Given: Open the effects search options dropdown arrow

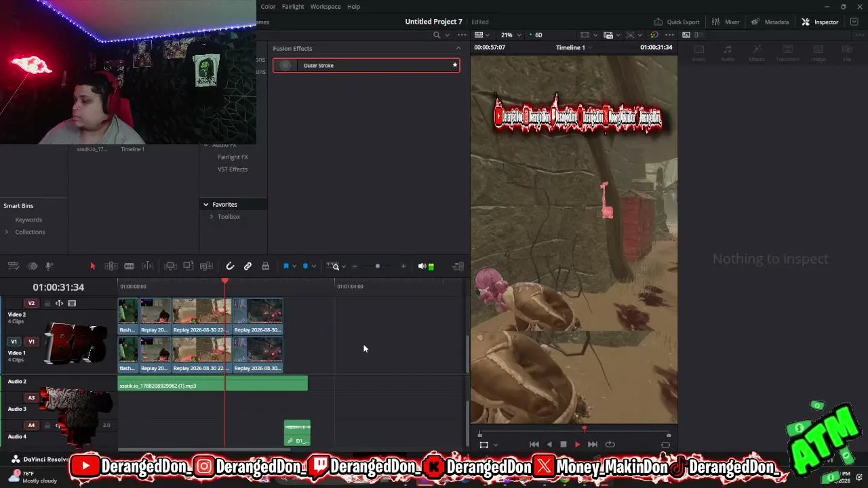Looking at the screenshot, I should 446,35.
